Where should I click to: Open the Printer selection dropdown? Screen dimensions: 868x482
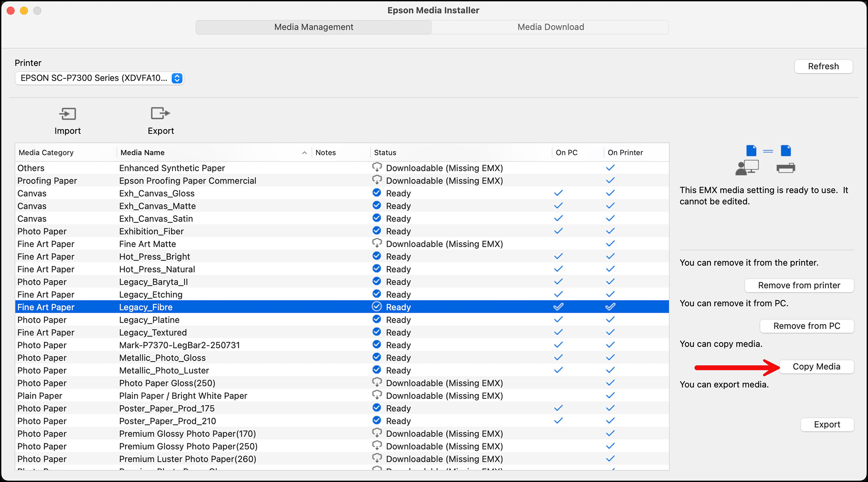[99, 78]
